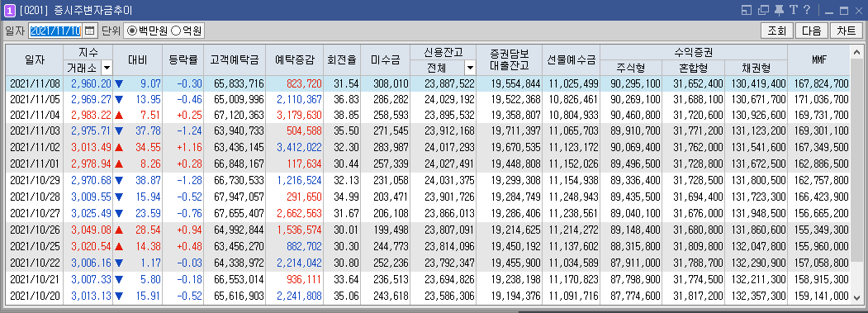868x313 pixels.
Task: Click 미수금 value 308,010
Action: click(x=391, y=83)
